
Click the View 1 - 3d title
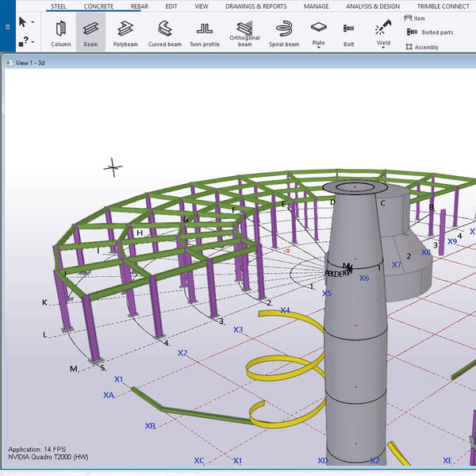pos(30,63)
